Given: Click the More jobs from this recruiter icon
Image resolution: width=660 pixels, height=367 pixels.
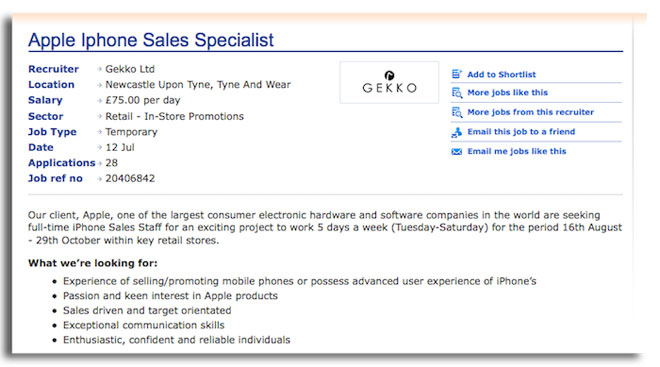Looking at the screenshot, I should click(457, 112).
